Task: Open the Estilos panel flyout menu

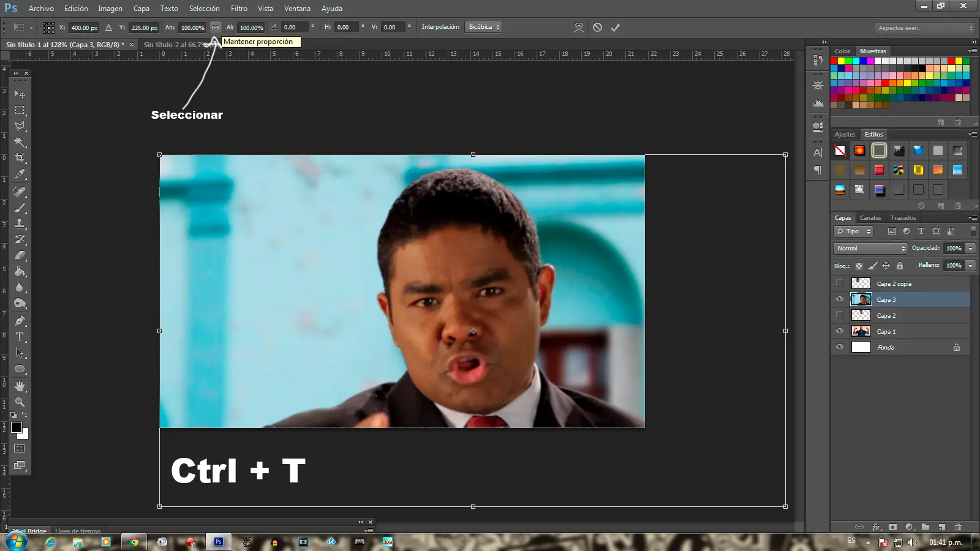Action: 973,135
